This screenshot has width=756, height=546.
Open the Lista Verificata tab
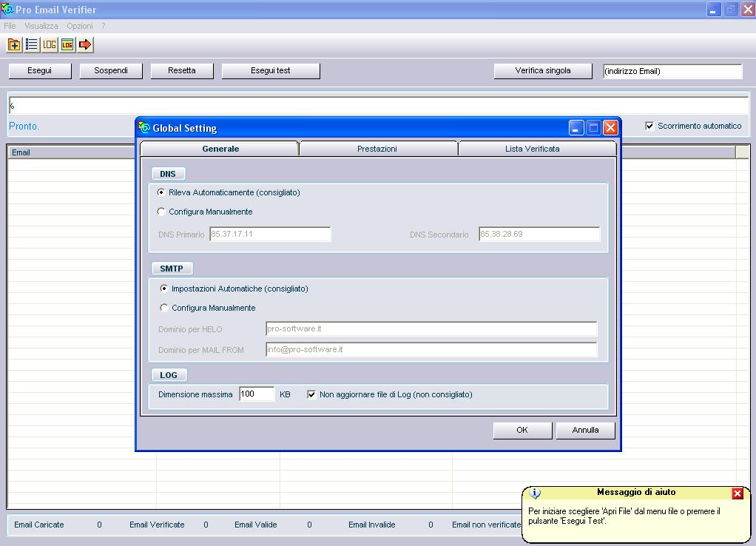tap(532, 149)
